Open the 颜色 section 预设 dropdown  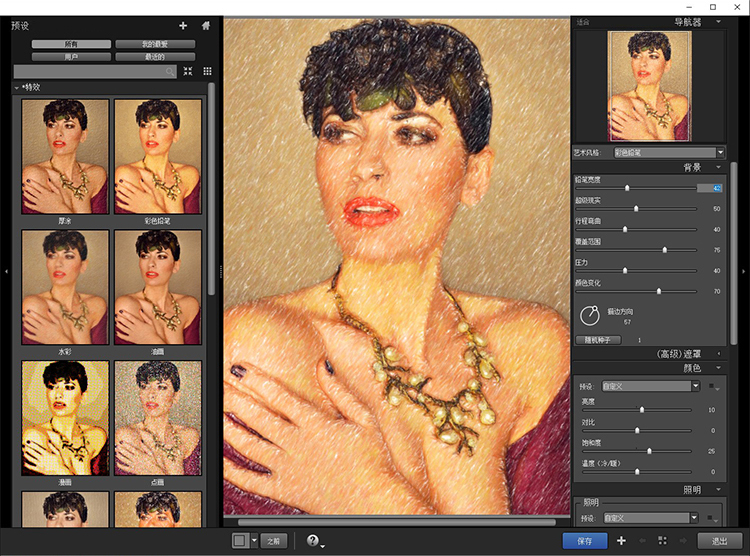click(x=651, y=386)
